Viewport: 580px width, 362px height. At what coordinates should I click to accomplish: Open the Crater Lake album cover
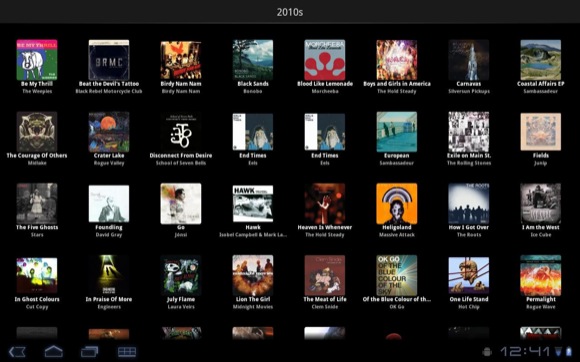pos(109,132)
